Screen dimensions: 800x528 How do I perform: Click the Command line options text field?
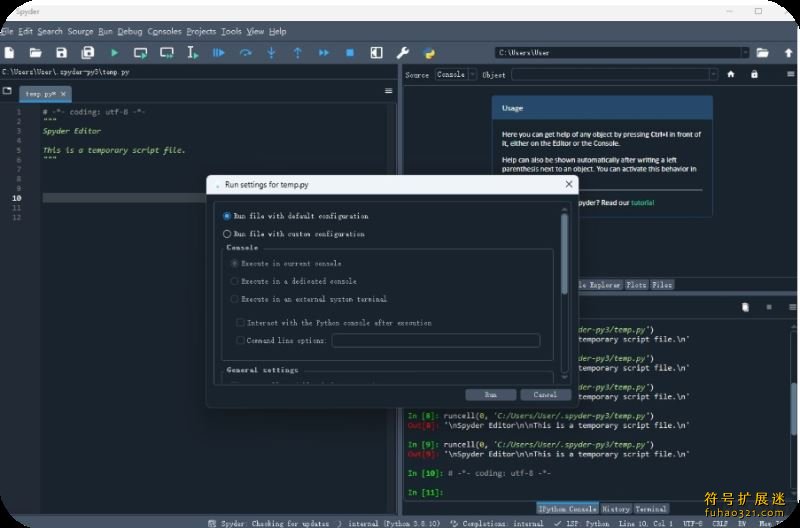436,340
